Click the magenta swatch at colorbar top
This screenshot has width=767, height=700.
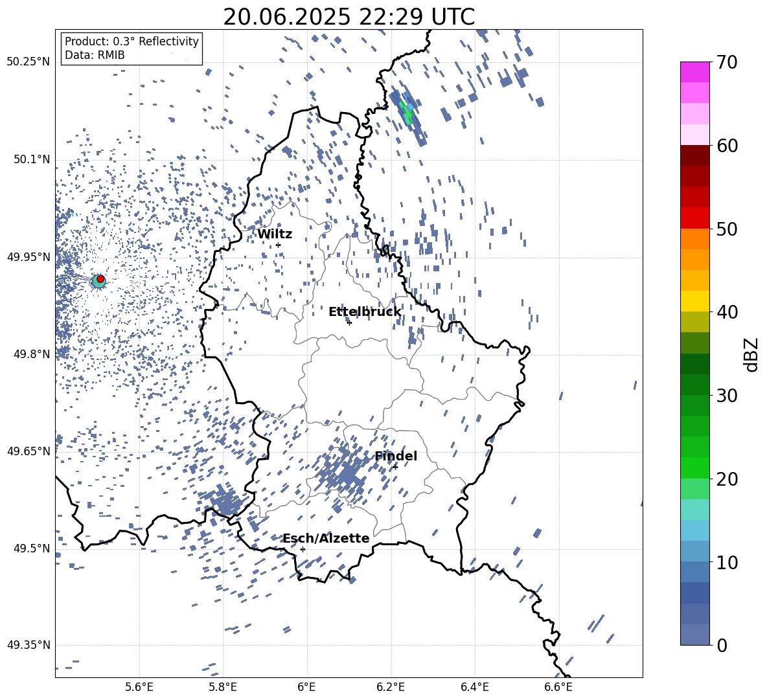[694, 72]
